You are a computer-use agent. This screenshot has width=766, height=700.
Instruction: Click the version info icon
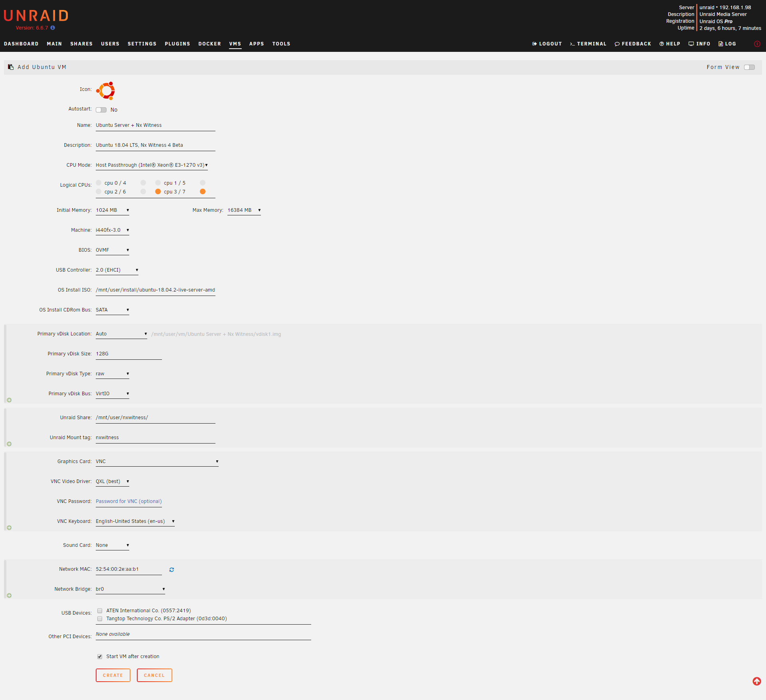coord(53,28)
